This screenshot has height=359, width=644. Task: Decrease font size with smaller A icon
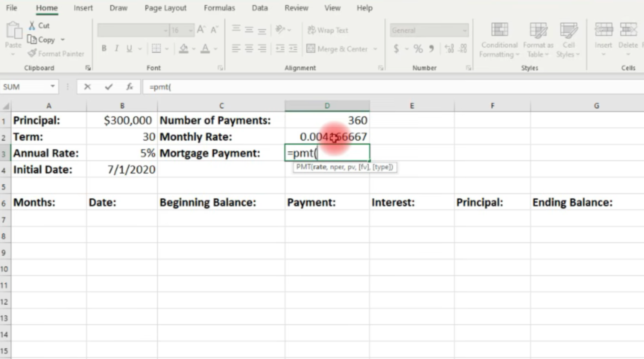pos(214,30)
